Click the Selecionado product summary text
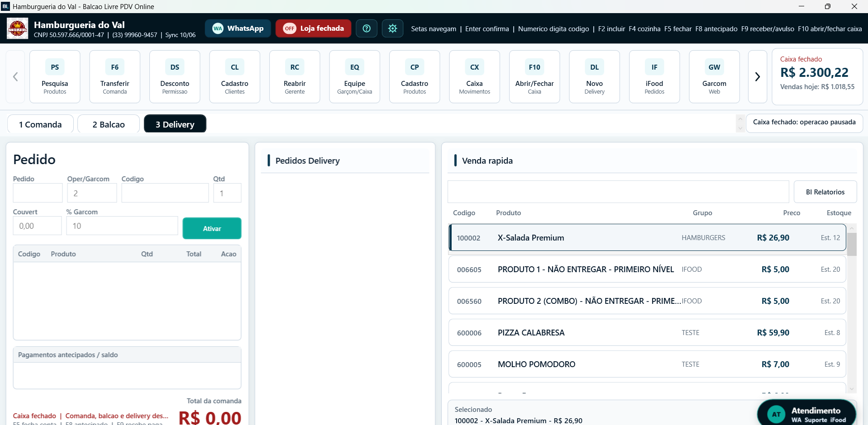This screenshot has height=425, width=868. click(x=518, y=420)
